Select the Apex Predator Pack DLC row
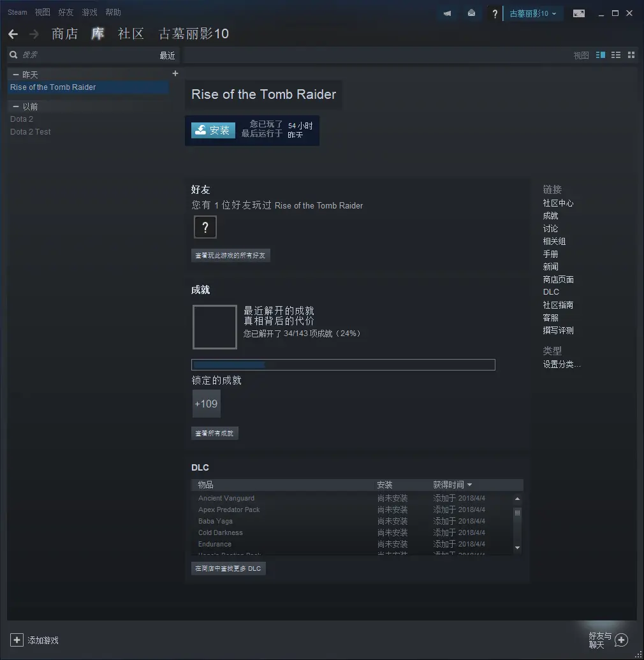644x660 pixels. (x=353, y=510)
